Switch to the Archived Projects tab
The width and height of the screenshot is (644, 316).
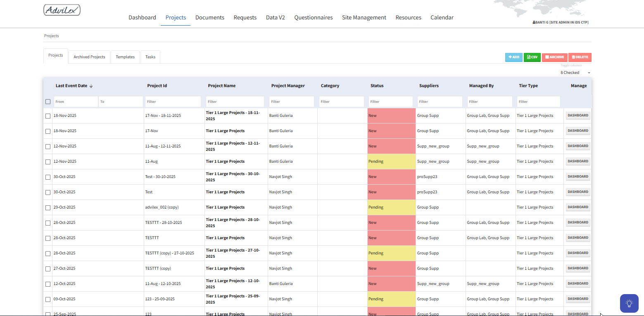[x=89, y=57]
